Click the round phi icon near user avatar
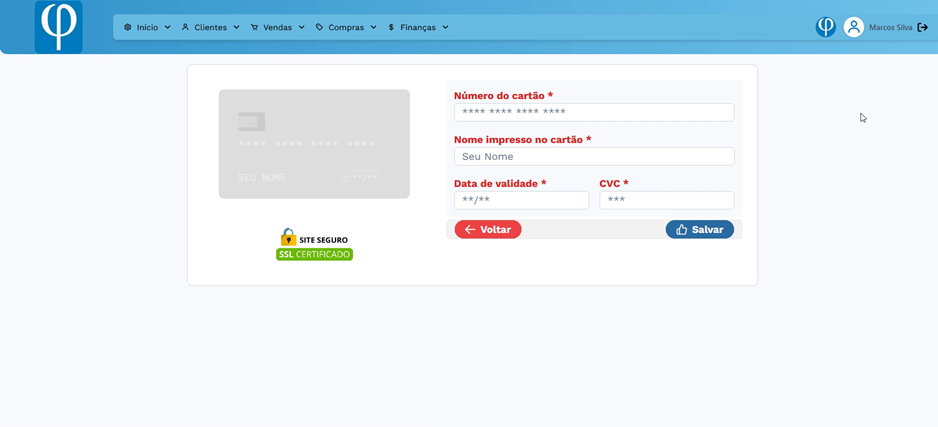Image resolution: width=938 pixels, height=427 pixels. tap(825, 27)
